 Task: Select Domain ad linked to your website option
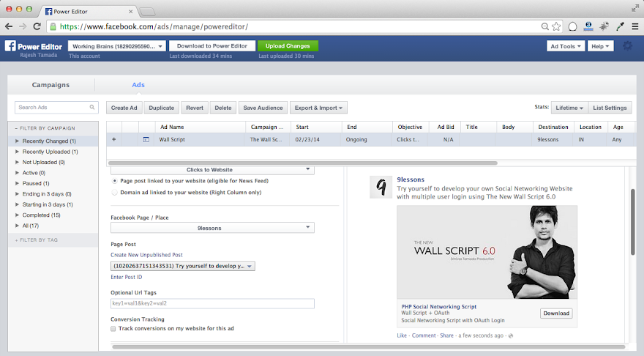tap(115, 193)
